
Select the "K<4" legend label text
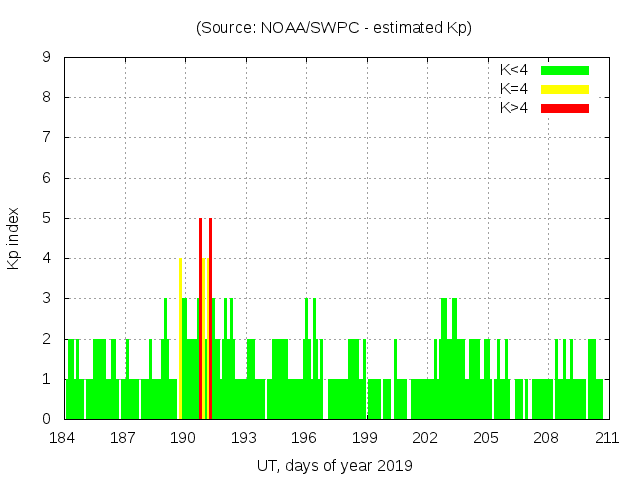515,70
